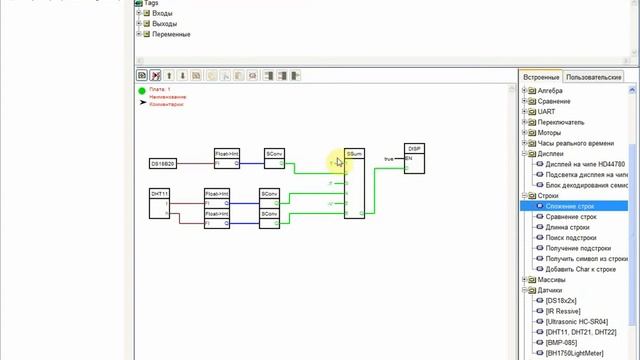This screenshot has width=640, height=360.
Task: Click the black arrow beside the board comment
Action: (143, 102)
